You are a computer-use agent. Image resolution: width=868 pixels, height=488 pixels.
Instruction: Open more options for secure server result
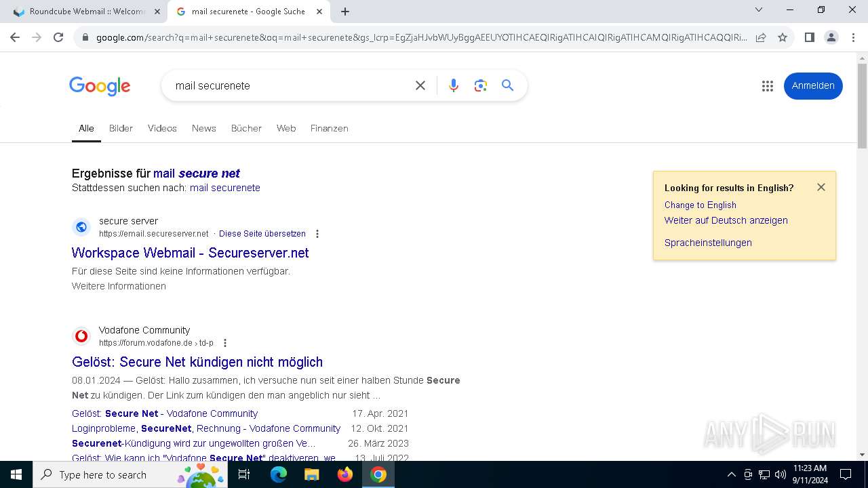pos(317,234)
